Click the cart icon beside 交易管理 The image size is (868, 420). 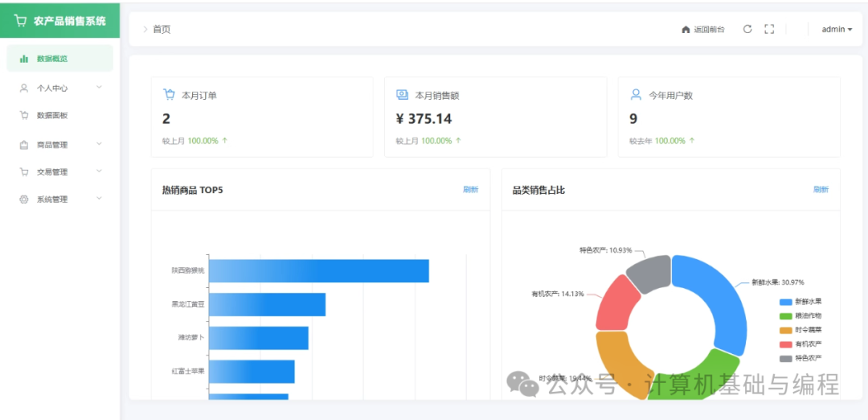24,171
